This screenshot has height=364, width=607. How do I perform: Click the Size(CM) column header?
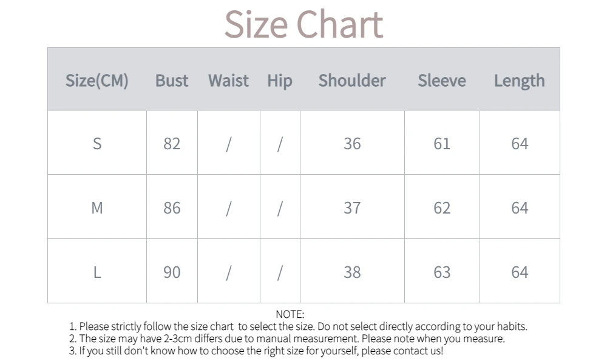pyautogui.click(x=97, y=81)
